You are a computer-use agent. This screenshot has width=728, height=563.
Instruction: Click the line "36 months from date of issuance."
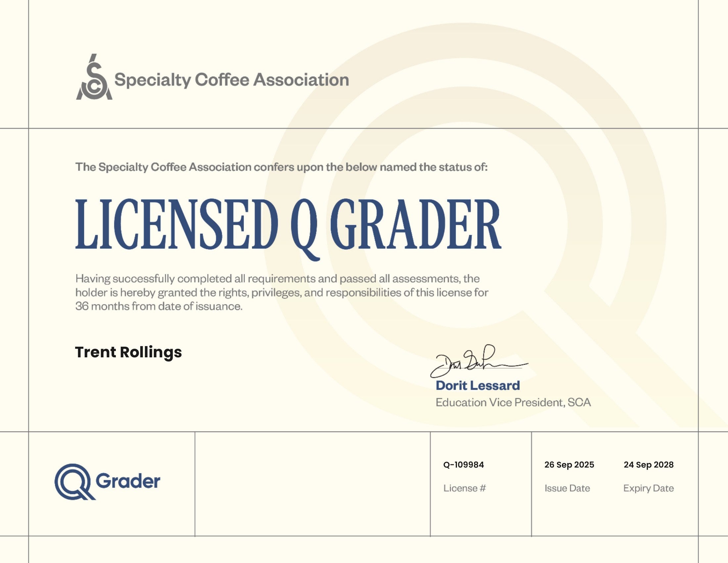tap(159, 306)
